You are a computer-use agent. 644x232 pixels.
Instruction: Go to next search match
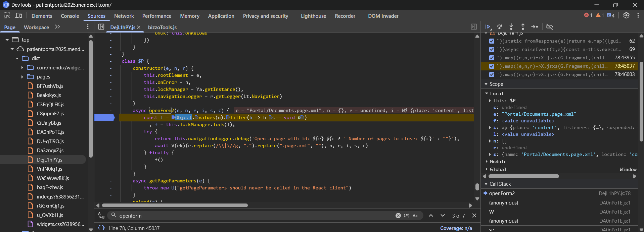[x=443, y=216]
